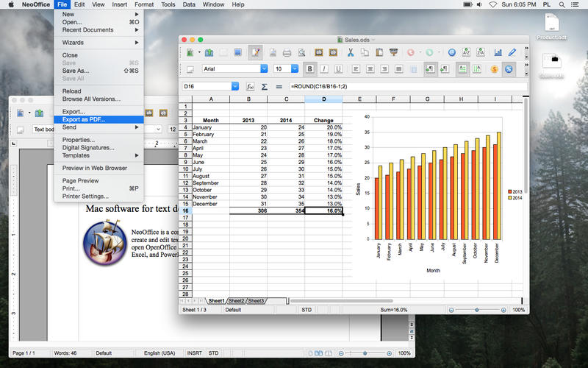Click Page Preview in File menu

80,180
